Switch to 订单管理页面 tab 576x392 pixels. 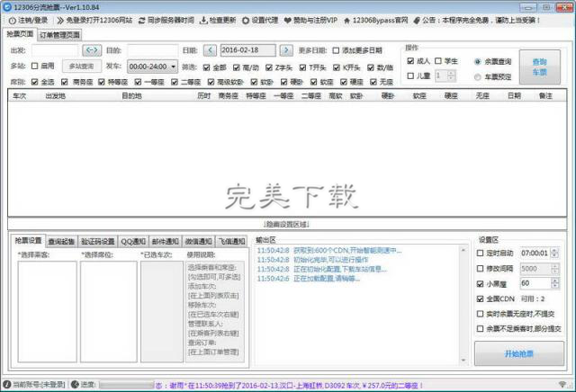[59, 35]
